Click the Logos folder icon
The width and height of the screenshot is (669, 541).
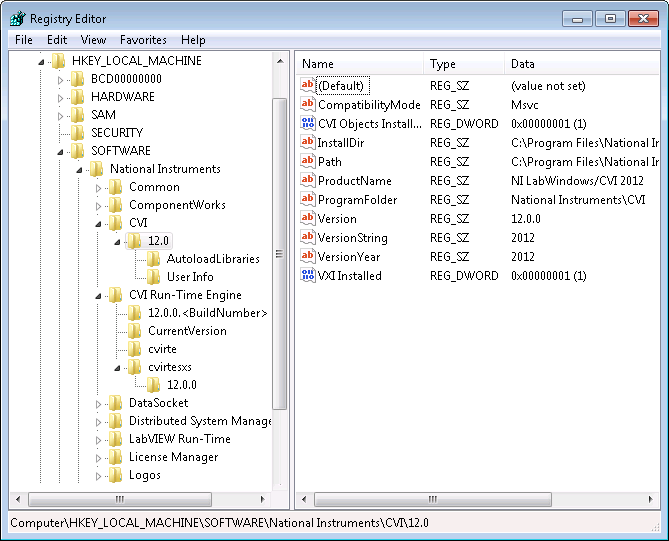(x=115, y=475)
